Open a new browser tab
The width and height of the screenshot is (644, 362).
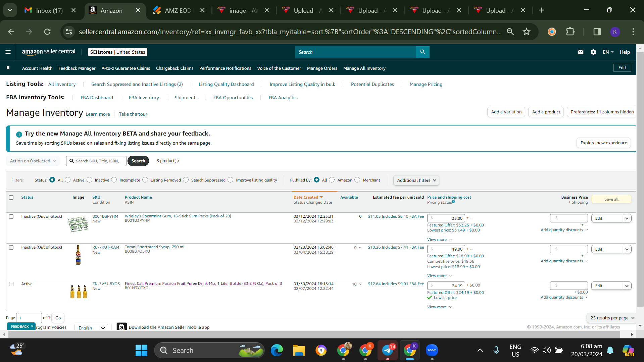point(541,10)
